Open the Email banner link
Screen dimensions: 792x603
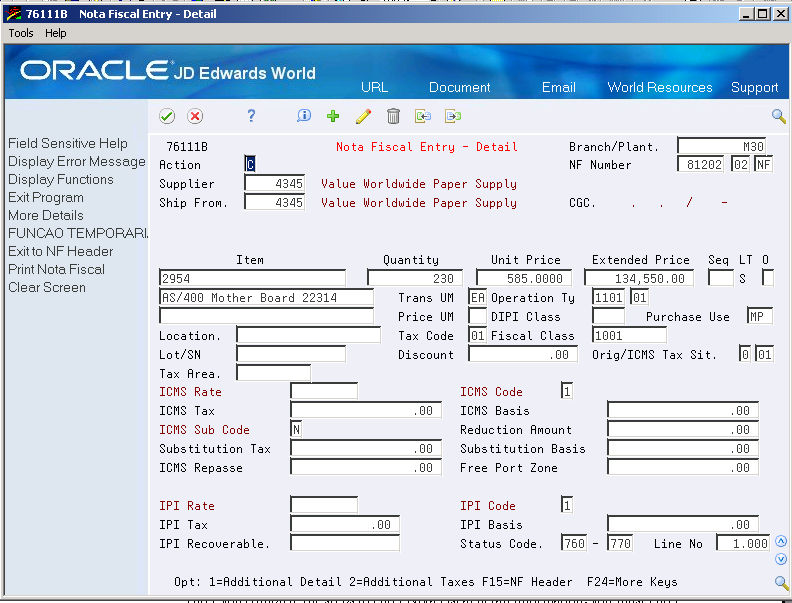[x=559, y=87]
